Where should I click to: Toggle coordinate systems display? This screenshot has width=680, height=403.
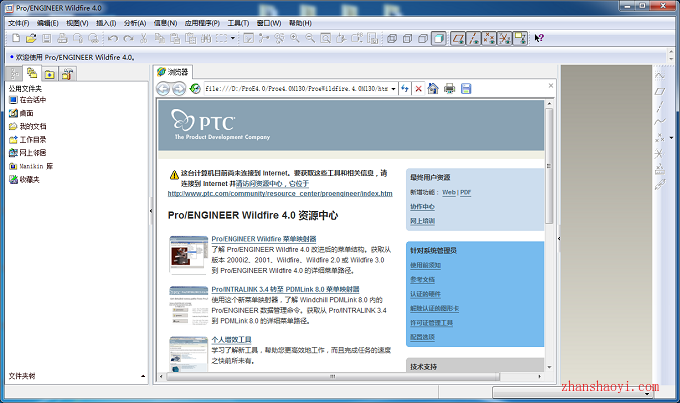click(504, 38)
